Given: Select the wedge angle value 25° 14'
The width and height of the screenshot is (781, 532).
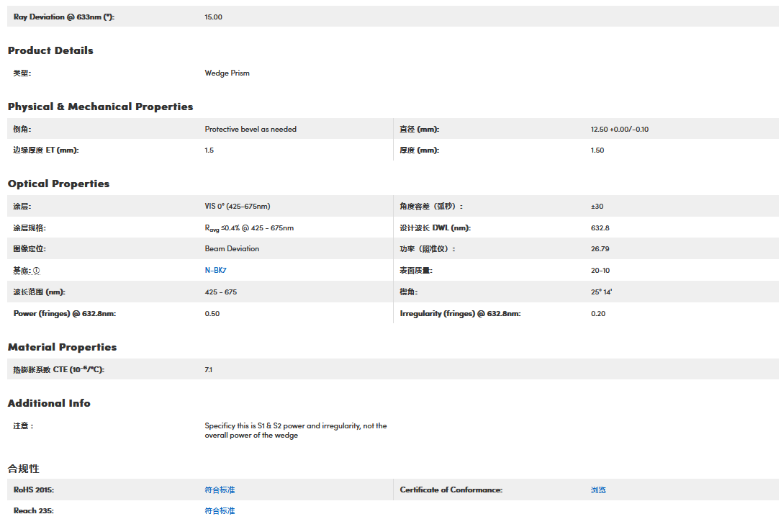Looking at the screenshot, I should 601,292.
